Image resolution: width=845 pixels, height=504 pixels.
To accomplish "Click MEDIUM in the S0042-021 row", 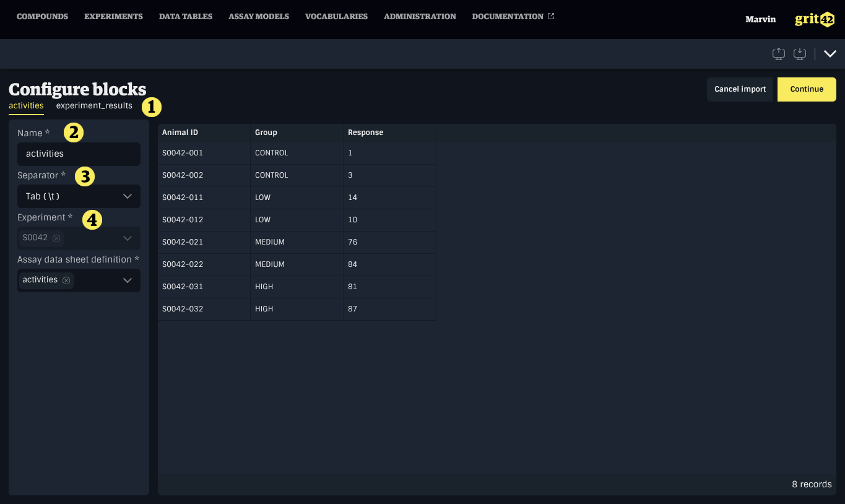I will [x=297, y=242].
